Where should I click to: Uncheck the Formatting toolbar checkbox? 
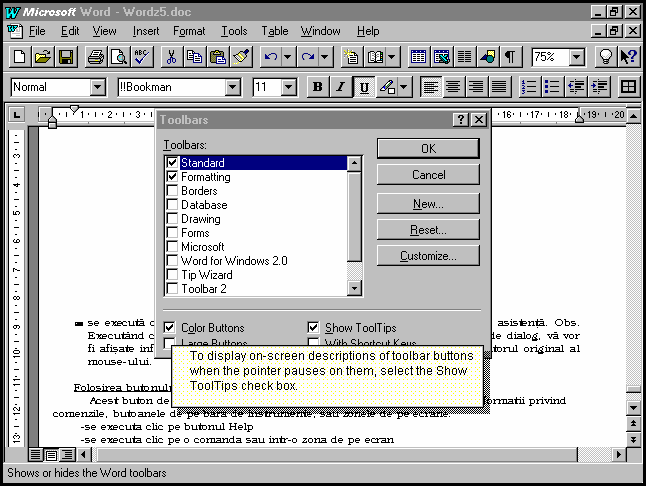tap(172, 176)
